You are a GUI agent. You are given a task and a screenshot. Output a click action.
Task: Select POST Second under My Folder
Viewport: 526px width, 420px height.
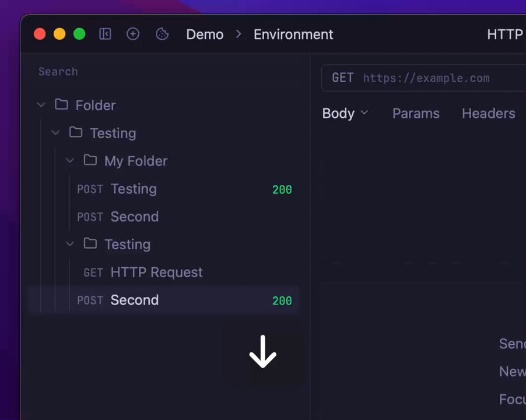163,217
